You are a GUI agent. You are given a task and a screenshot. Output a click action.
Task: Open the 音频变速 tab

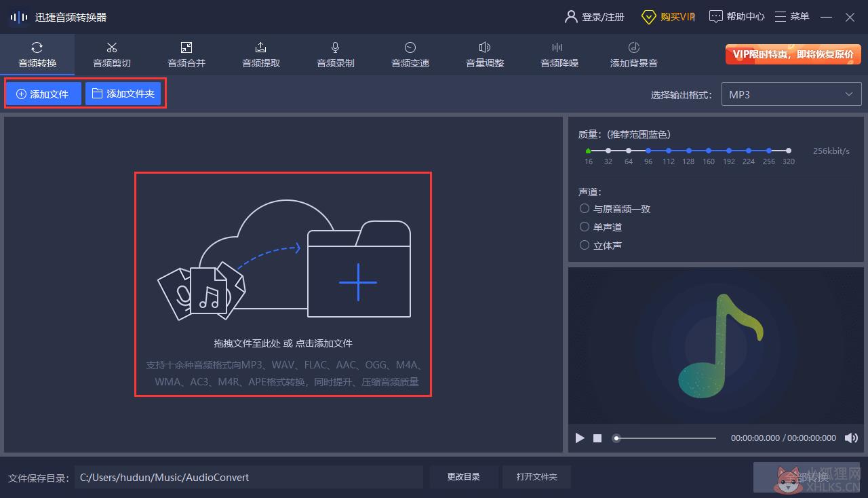point(410,55)
